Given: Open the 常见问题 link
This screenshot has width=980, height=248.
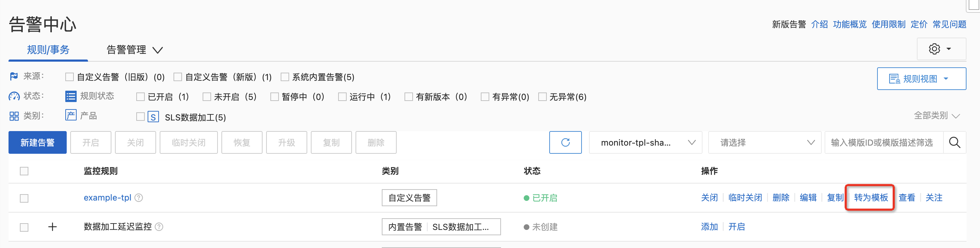Looking at the screenshot, I should click(x=949, y=24).
